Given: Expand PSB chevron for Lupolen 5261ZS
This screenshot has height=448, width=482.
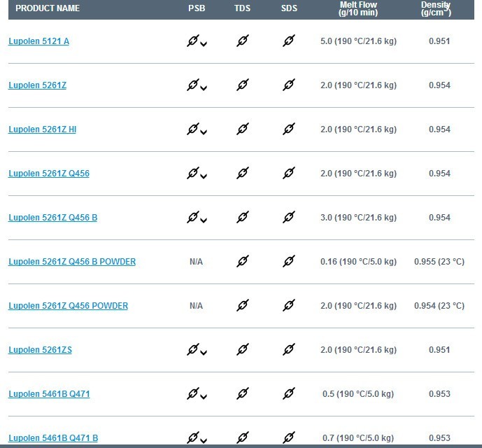Looking at the screenshot, I should [204, 353].
